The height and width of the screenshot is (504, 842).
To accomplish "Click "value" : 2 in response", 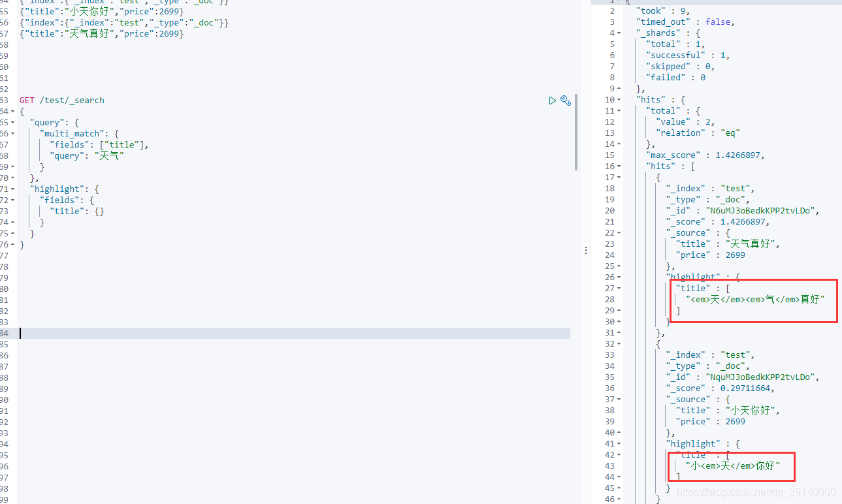I will click(685, 122).
